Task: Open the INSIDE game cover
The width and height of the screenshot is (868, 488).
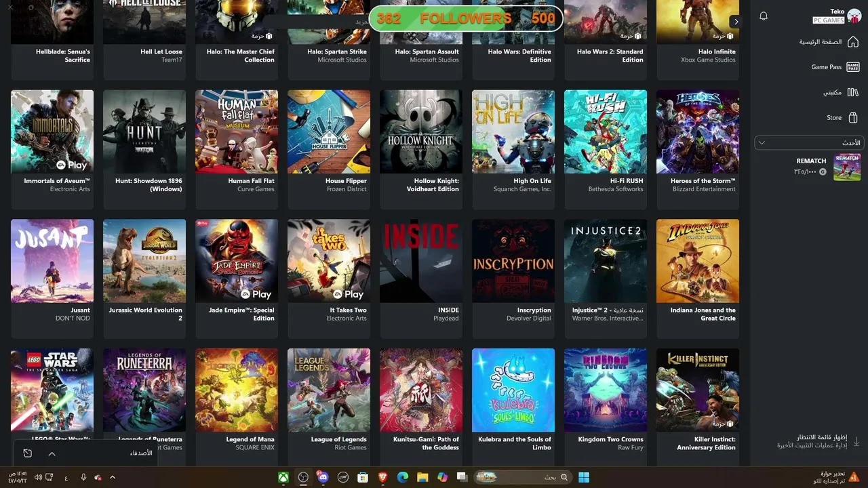Action: point(421,261)
